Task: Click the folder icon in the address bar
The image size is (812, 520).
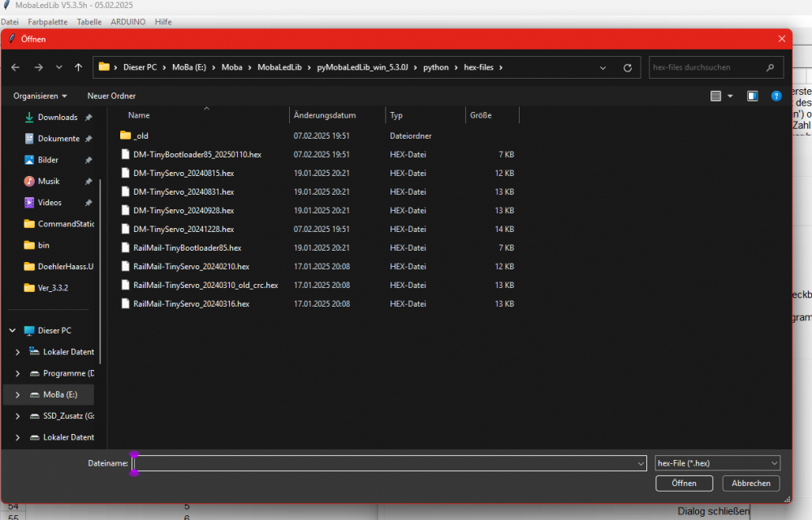Action: (x=104, y=67)
